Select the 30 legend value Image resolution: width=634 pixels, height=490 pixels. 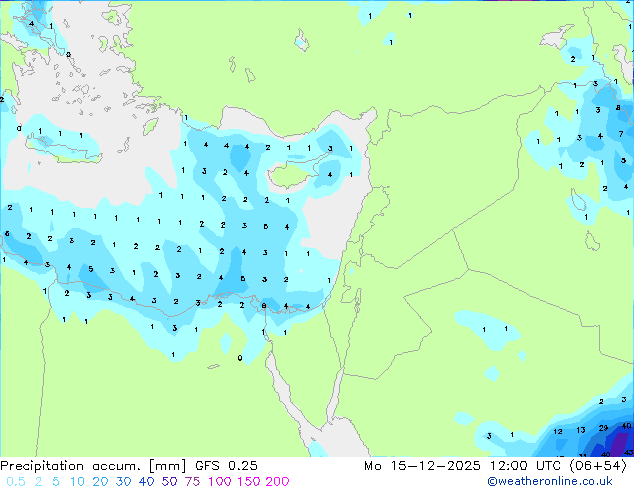(x=123, y=482)
